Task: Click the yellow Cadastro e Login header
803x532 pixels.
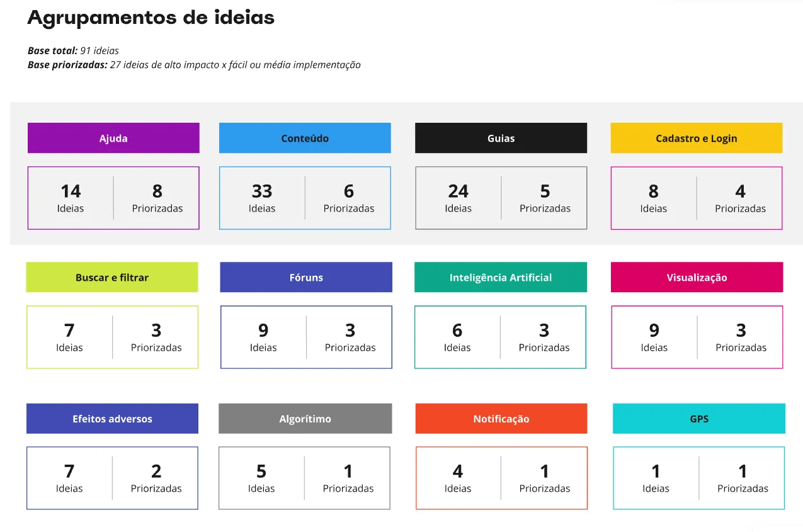Action: pyautogui.click(x=697, y=138)
